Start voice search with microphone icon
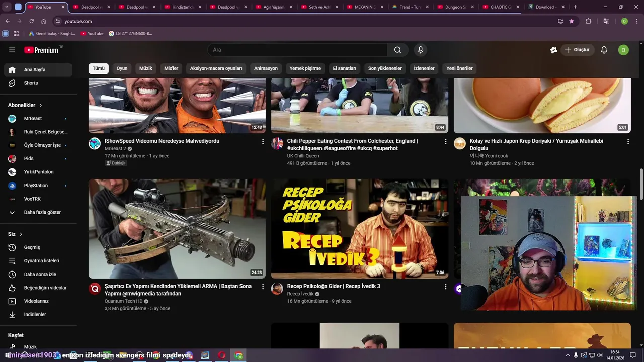The width and height of the screenshot is (644, 362). (421, 50)
